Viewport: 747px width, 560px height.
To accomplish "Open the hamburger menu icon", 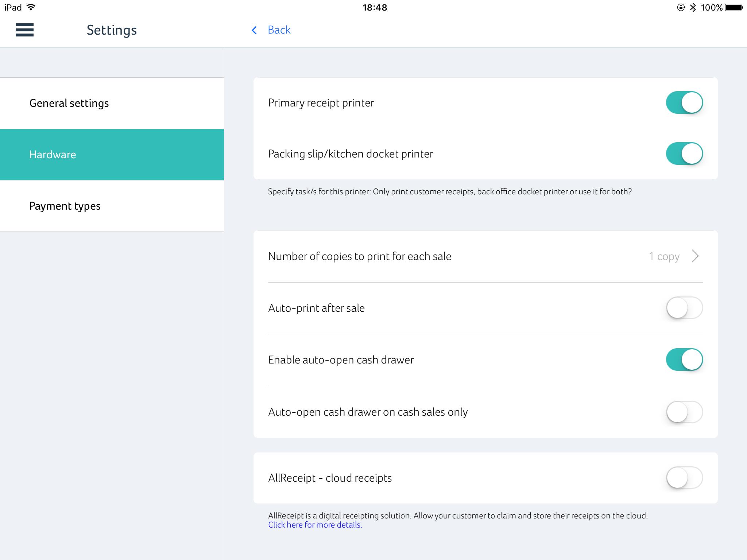I will pyautogui.click(x=25, y=30).
